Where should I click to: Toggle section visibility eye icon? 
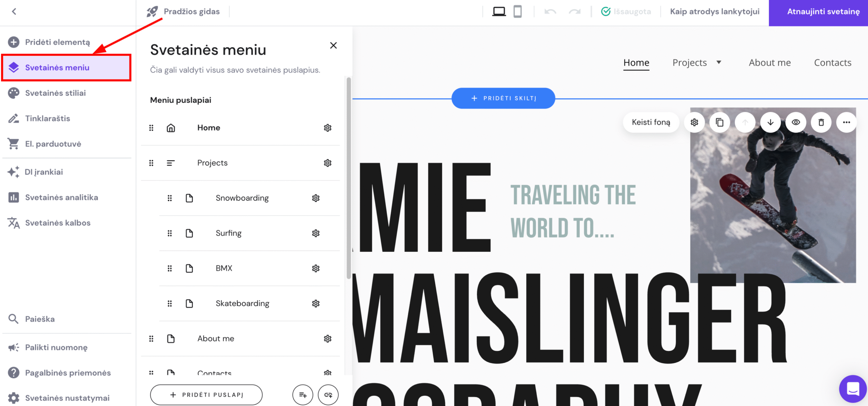(796, 122)
